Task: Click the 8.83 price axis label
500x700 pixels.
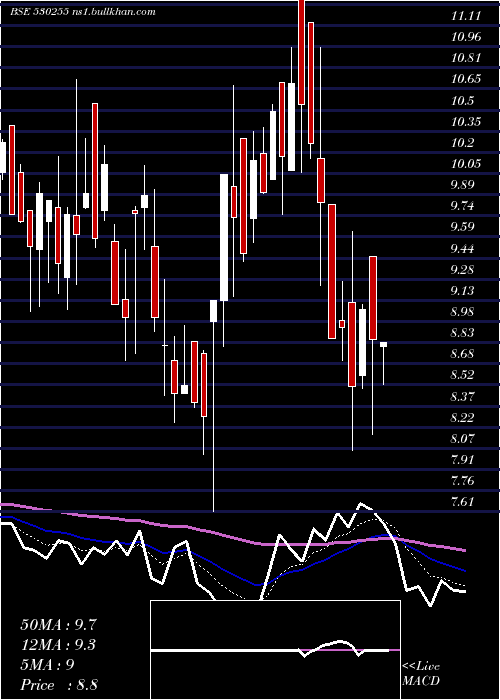Action: (x=462, y=333)
